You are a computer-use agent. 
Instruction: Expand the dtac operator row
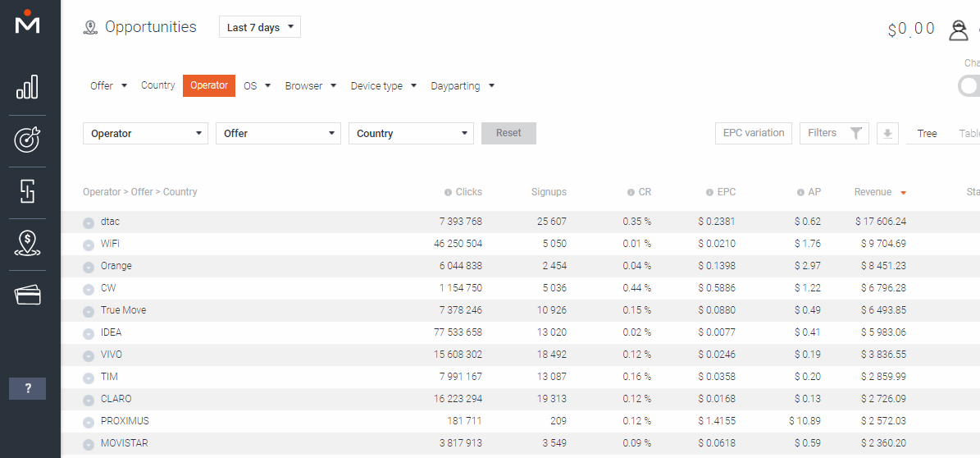pos(89,222)
